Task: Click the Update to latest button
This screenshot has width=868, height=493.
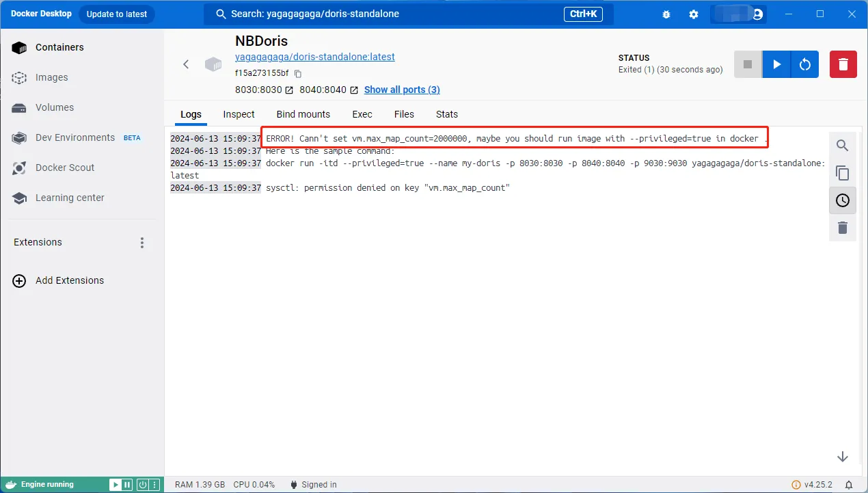Action: (x=117, y=14)
